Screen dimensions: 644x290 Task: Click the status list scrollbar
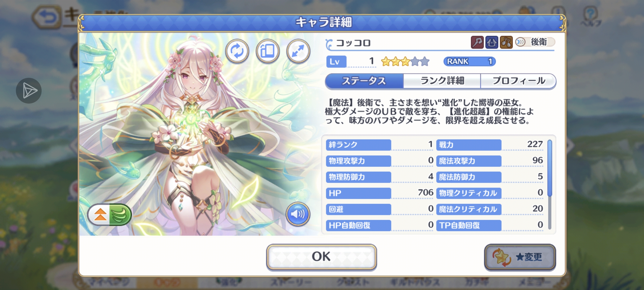(549, 184)
